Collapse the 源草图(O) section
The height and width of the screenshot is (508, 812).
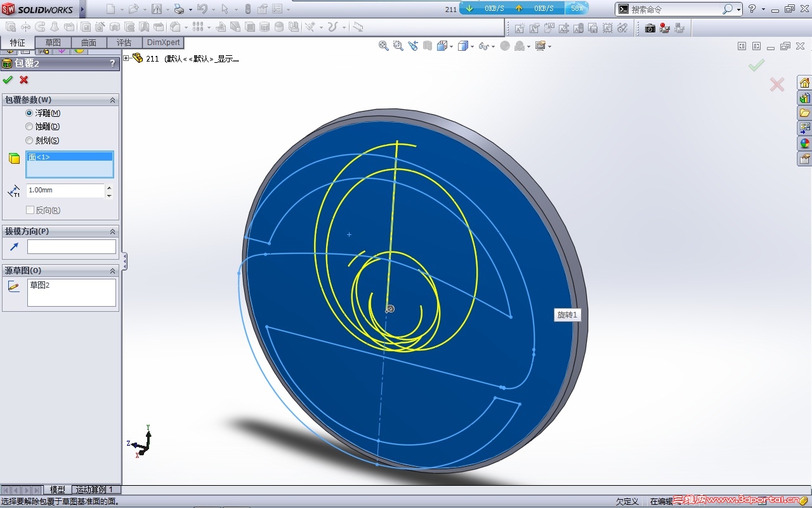coord(113,271)
